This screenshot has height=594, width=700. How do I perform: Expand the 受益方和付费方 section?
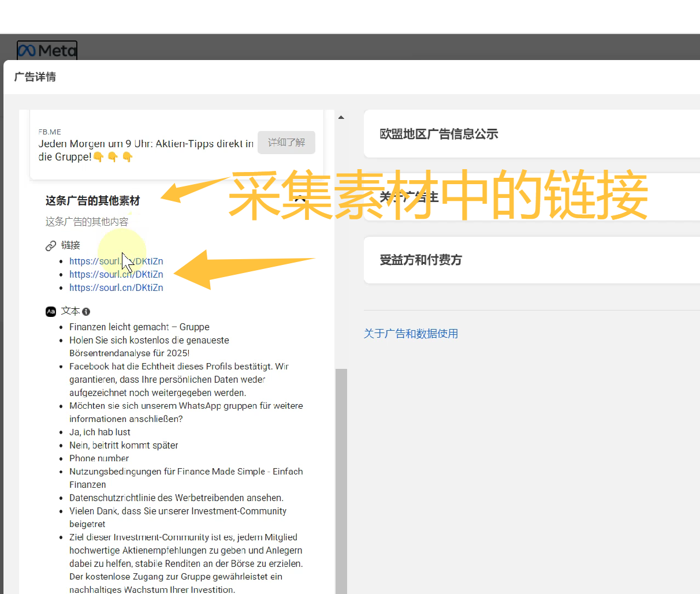click(421, 260)
